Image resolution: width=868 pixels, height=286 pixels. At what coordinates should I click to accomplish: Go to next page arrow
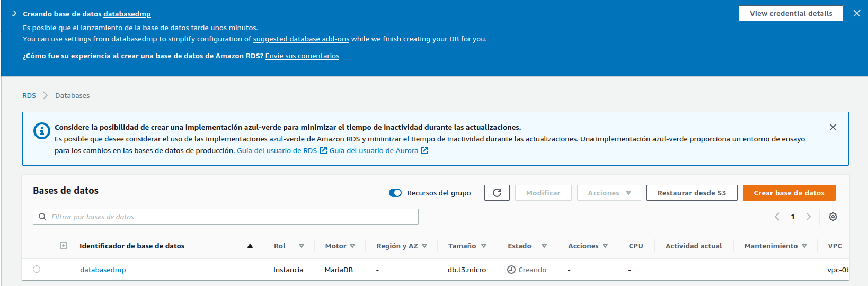click(808, 217)
